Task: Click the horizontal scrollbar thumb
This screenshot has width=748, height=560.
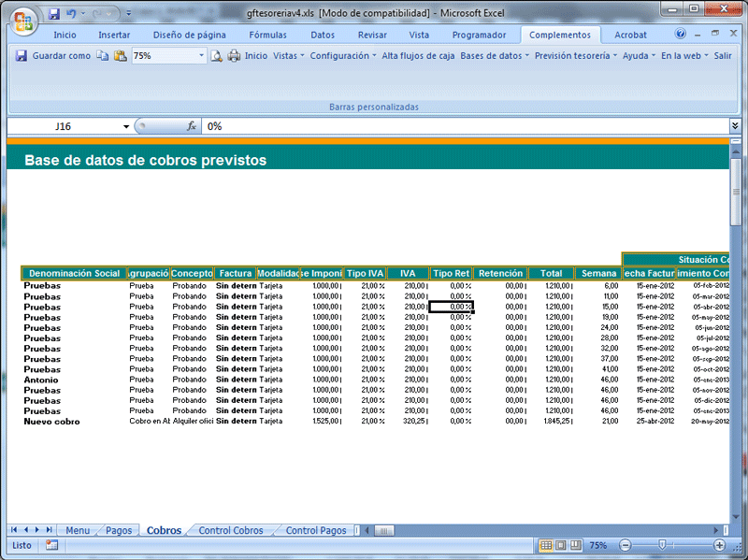Action: click(x=384, y=530)
